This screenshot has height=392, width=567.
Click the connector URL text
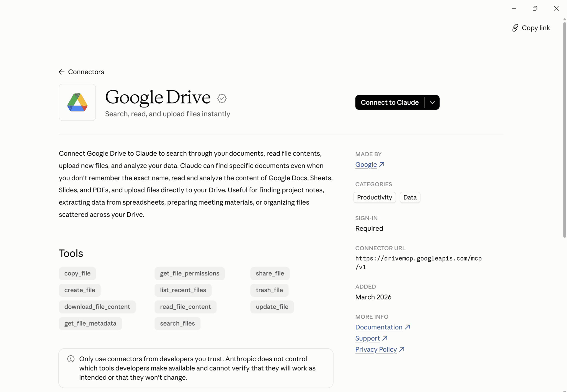point(419,263)
